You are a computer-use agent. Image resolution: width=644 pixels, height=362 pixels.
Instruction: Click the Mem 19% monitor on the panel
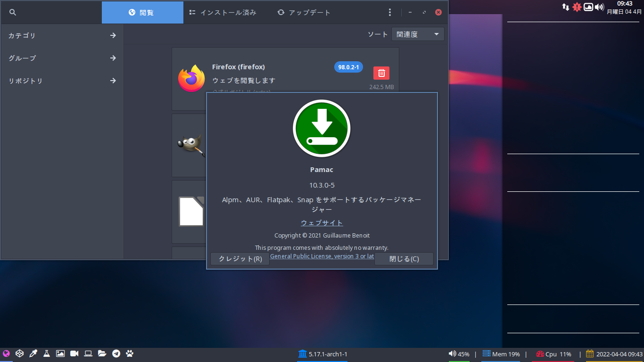click(501, 354)
